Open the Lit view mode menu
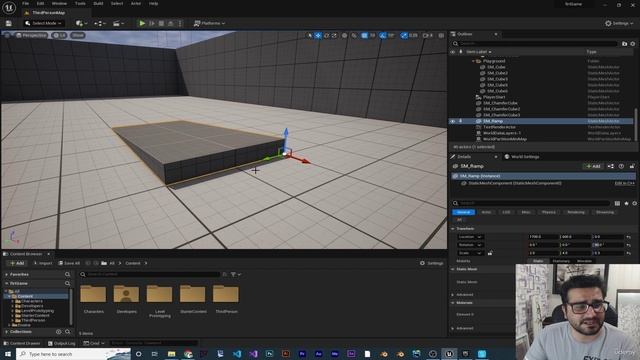The width and height of the screenshot is (640, 360). (60, 36)
